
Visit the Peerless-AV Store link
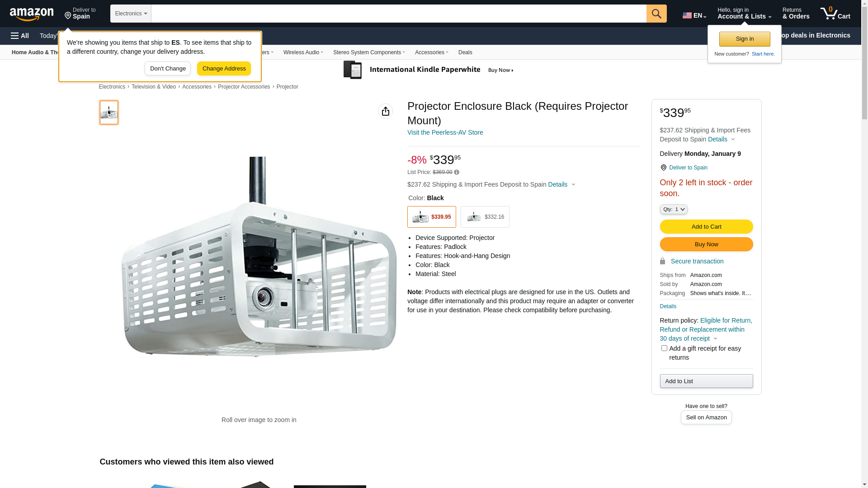[x=445, y=132]
